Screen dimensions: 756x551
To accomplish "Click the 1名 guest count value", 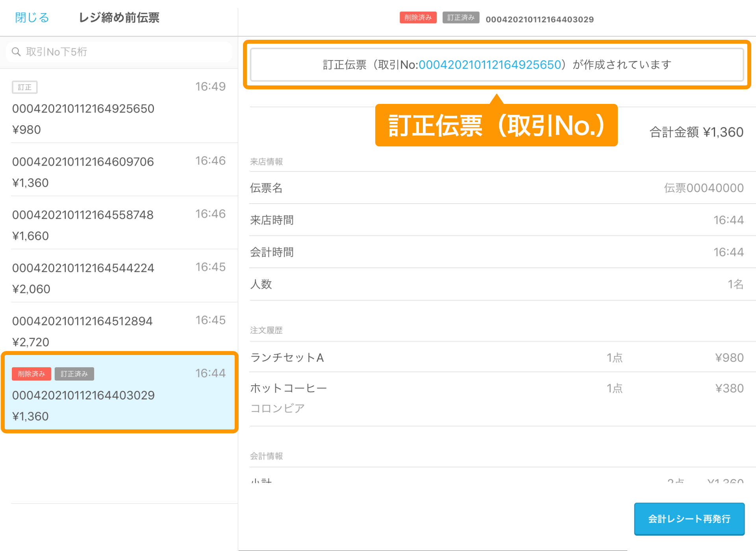I will click(x=736, y=284).
